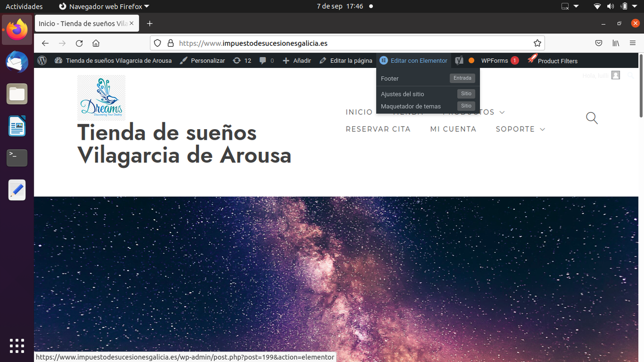This screenshot has width=644, height=362.
Task: Open comments bubble showing 0
Action: point(267,60)
